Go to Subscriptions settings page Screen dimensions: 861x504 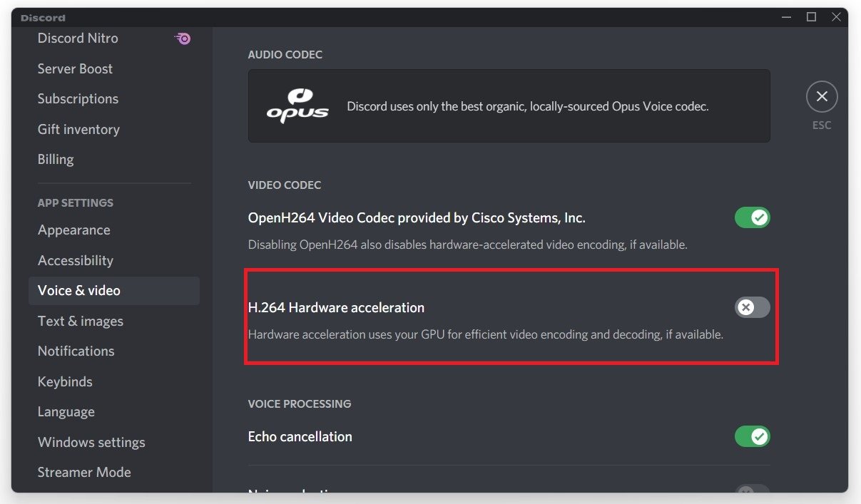78,99
